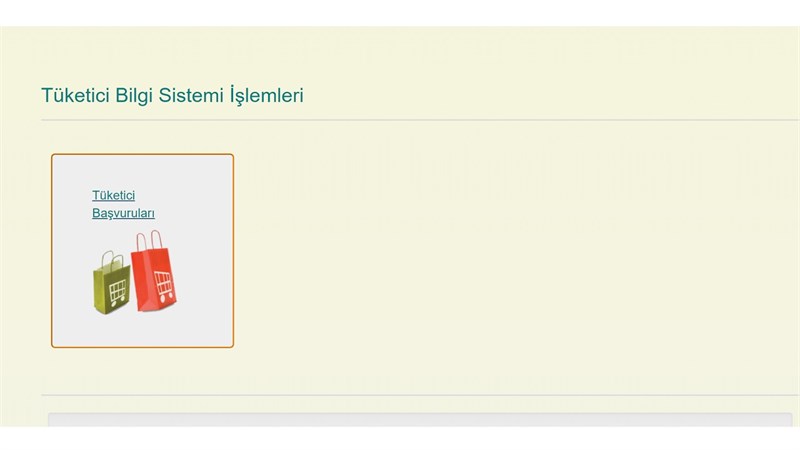
Task: Click the divider line below the heading
Action: tap(420, 120)
